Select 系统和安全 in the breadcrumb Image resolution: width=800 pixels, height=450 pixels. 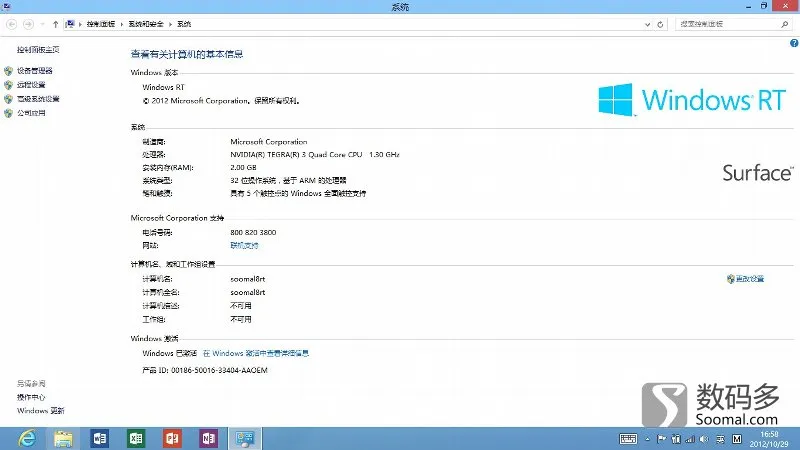coord(146,24)
